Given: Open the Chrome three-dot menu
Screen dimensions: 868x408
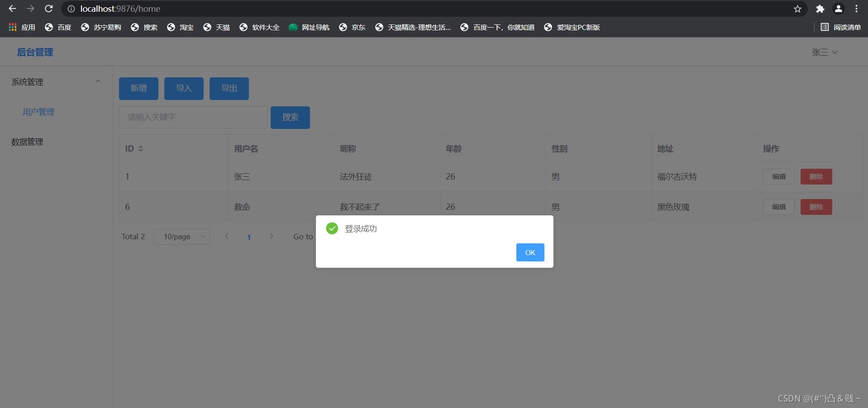Looking at the screenshot, I should pos(856,9).
